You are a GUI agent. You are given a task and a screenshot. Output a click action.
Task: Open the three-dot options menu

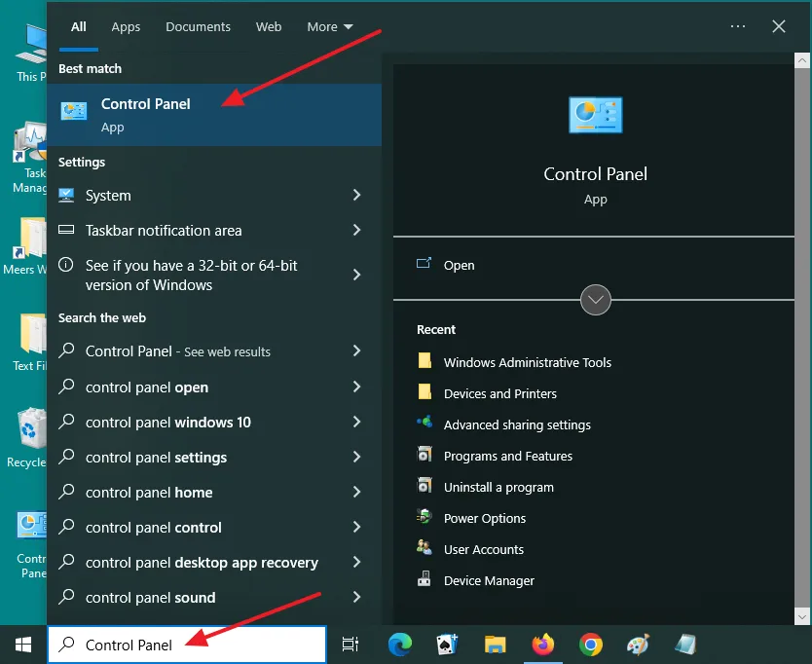(x=737, y=26)
